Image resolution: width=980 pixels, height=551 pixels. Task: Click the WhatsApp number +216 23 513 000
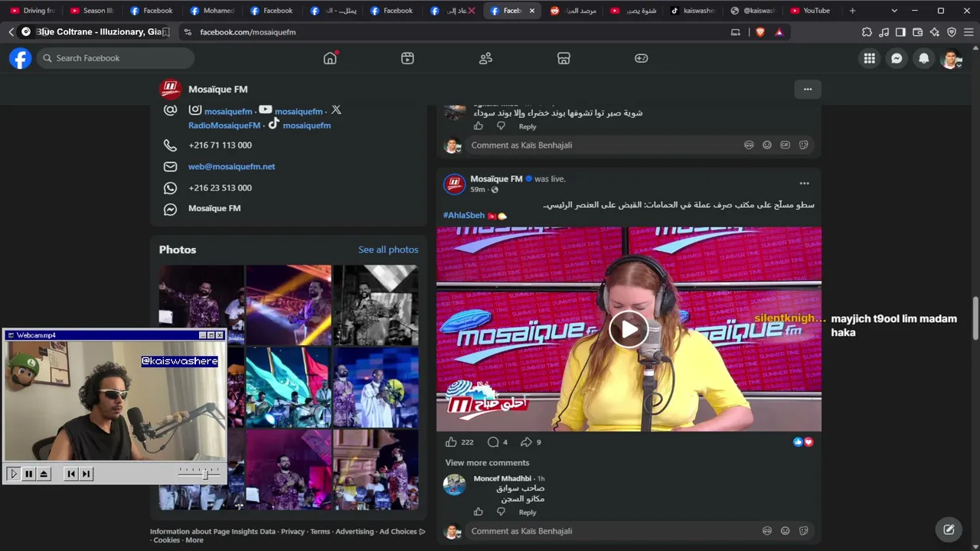(220, 188)
